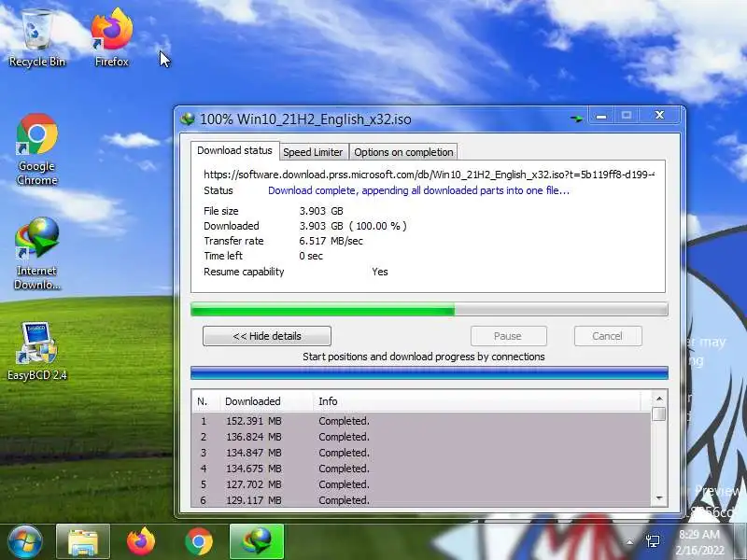
Task: Select the Firefox desktop shortcut
Action: [x=111, y=38]
